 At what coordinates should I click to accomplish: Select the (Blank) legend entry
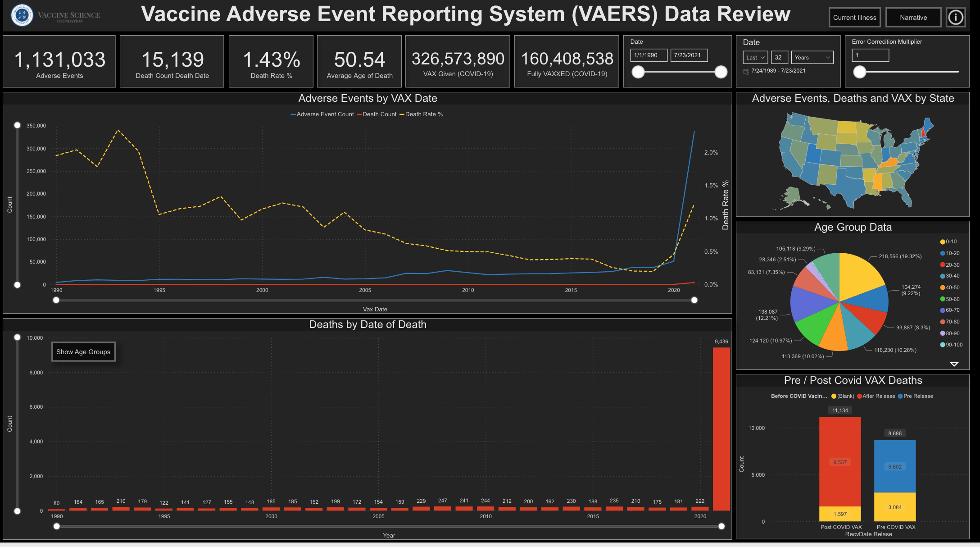point(843,397)
